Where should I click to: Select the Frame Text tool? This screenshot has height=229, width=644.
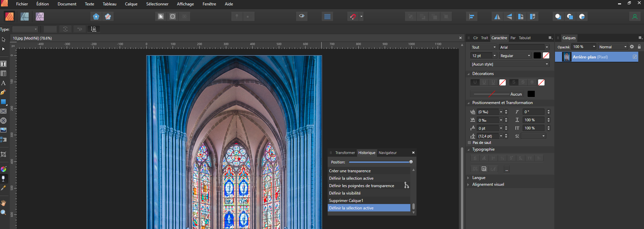tap(3, 64)
